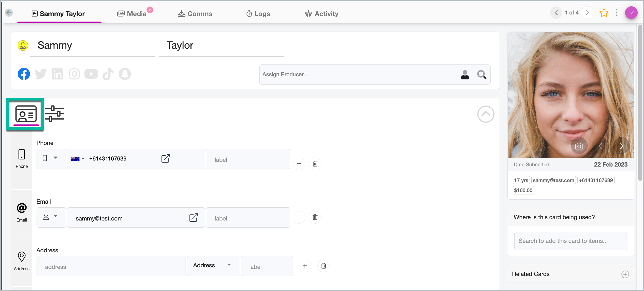
Task: Open the country flag code dropdown
Action: coord(77,159)
